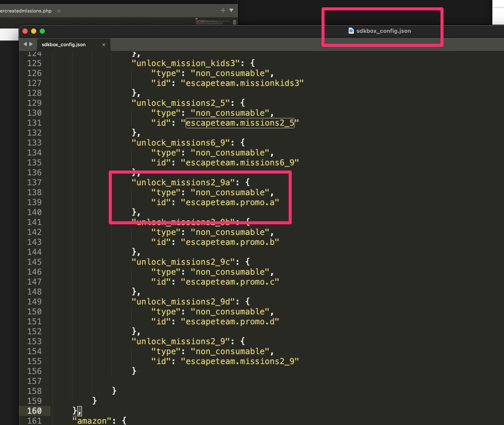
Task: Go to previous tab with left arrow
Action: [25, 44]
